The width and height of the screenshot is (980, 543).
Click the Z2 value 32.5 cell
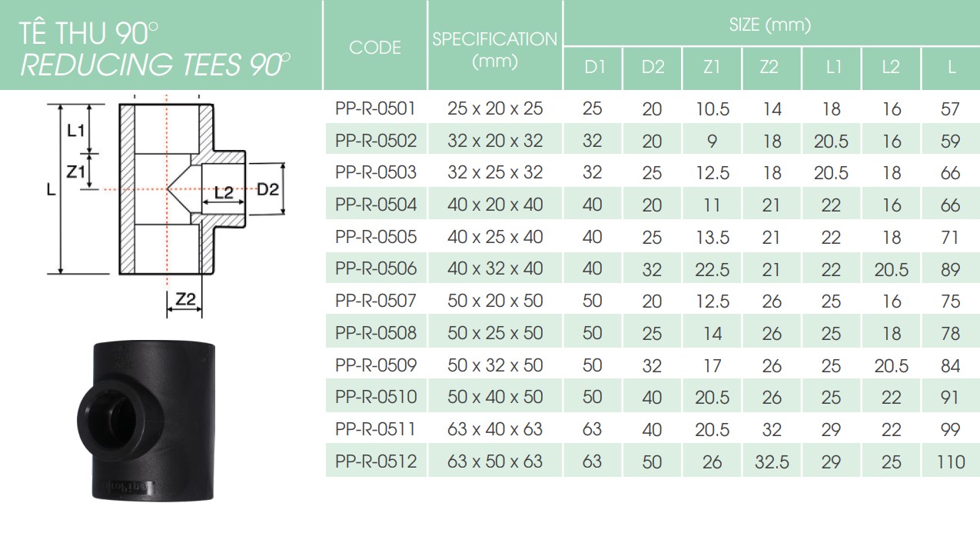pos(771,461)
